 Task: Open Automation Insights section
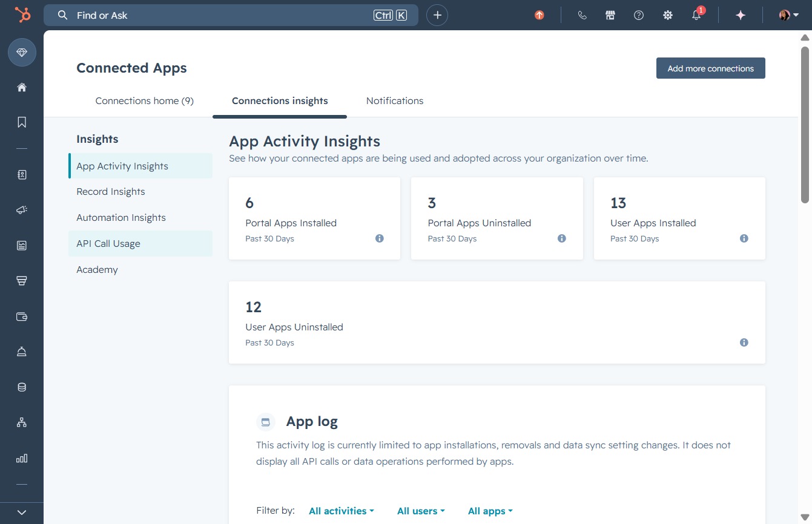click(140, 218)
